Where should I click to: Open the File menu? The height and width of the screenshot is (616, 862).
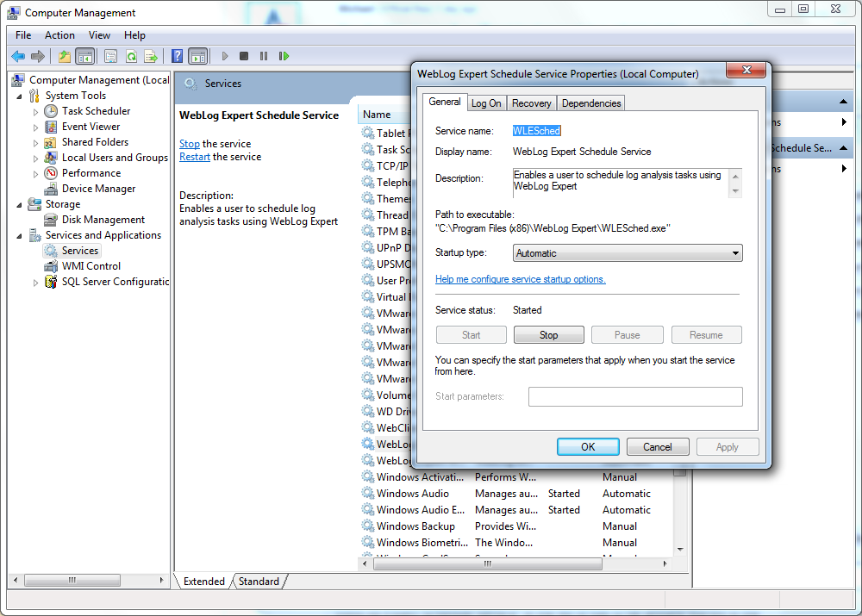(x=23, y=35)
